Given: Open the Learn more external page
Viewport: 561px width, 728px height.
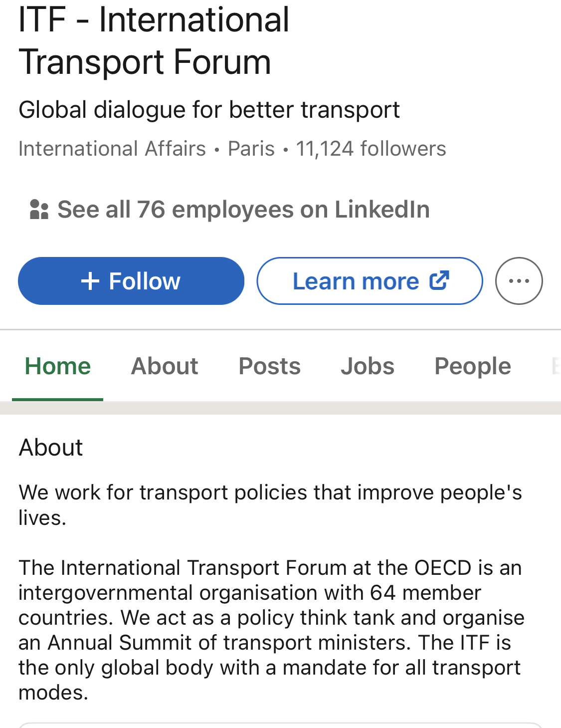Looking at the screenshot, I should click(370, 281).
